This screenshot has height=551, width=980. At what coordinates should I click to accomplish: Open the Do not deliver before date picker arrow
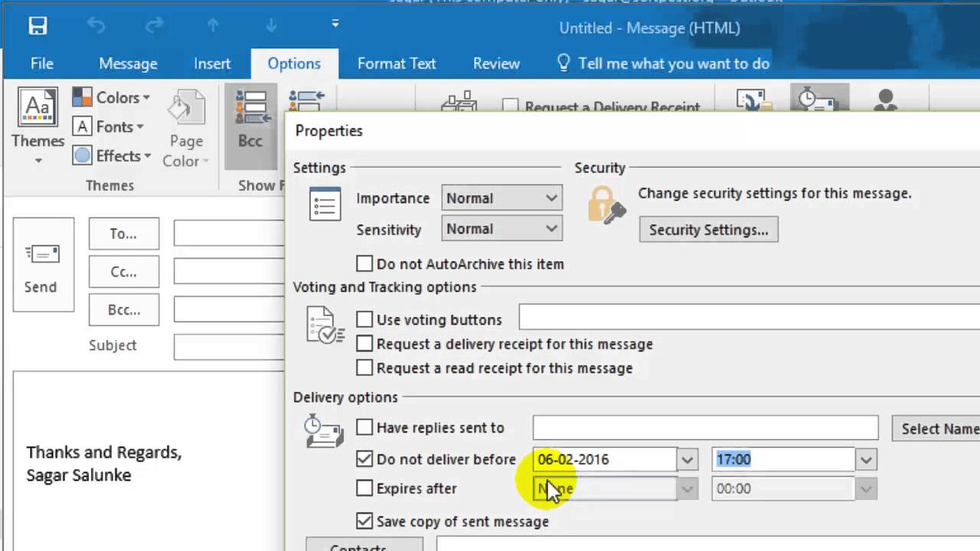688,460
